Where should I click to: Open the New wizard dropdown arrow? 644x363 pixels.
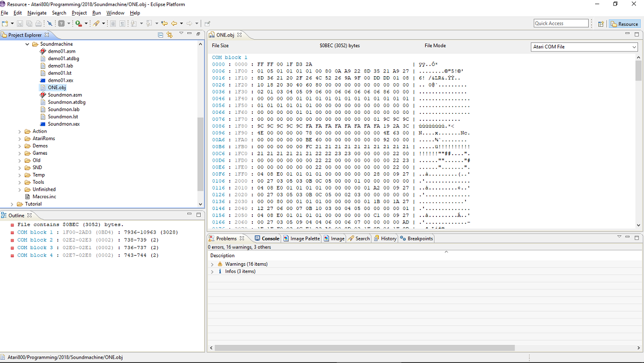(x=12, y=24)
